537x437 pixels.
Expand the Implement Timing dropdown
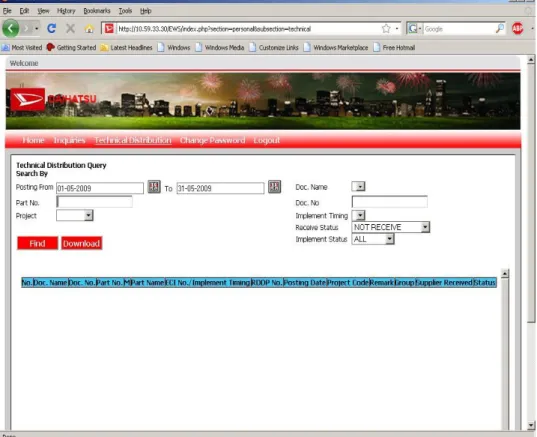click(359, 215)
